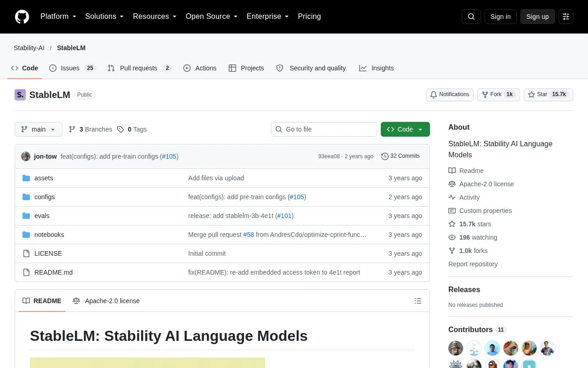Open the green Code dropdown button
The height and width of the screenshot is (368, 588).
pos(405,129)
